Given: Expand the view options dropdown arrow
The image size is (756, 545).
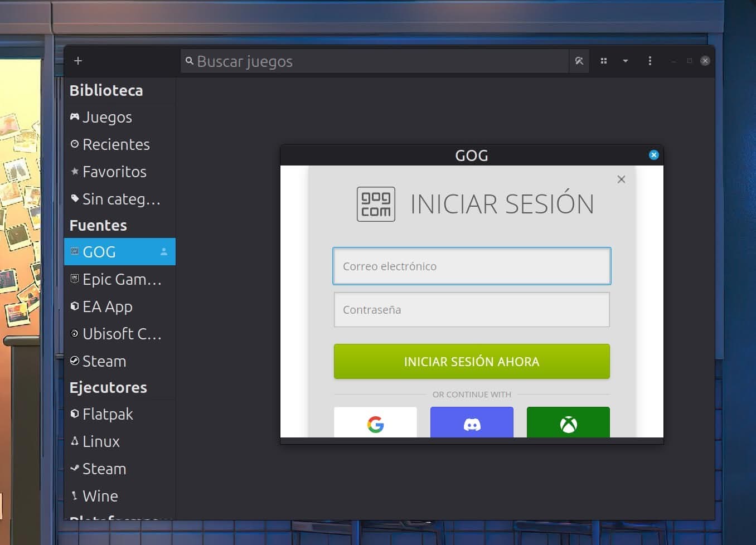Looking at the screenshot, I should point(626,61).
